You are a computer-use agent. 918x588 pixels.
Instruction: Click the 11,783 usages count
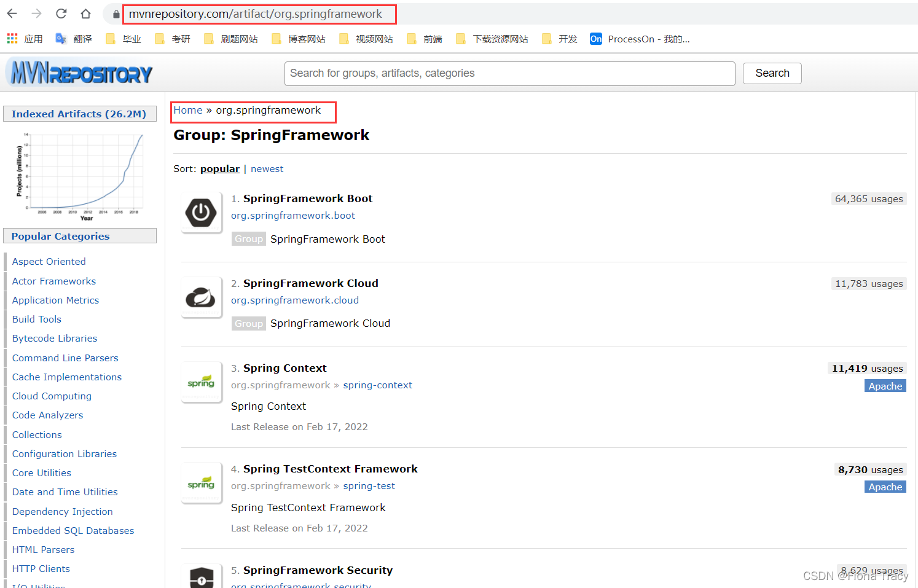click(869, 284)
